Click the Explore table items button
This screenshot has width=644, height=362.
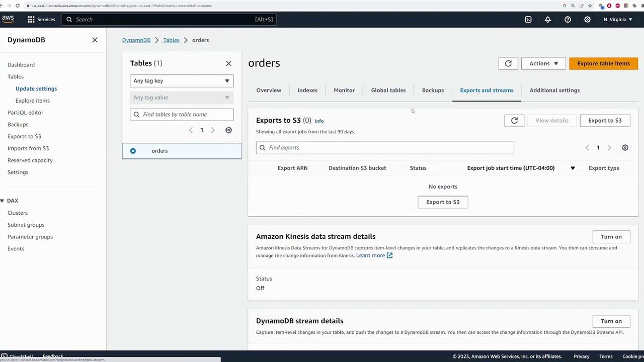pos(603,63)
